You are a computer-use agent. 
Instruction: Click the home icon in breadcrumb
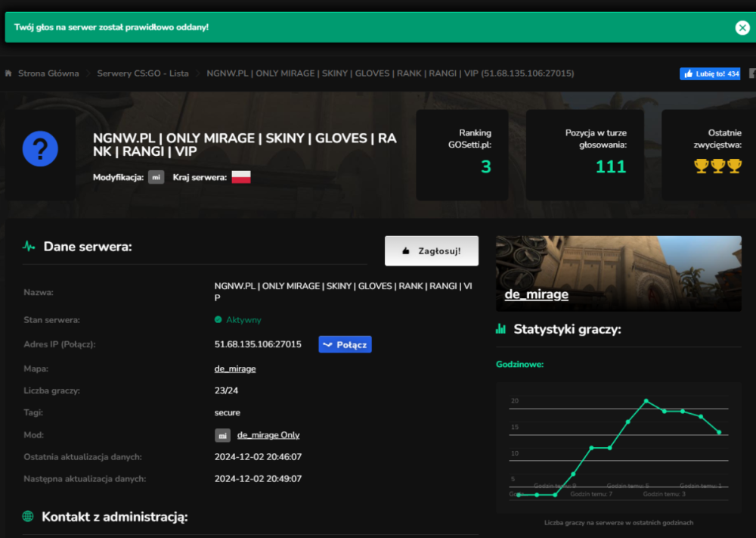tap(8, 73)
